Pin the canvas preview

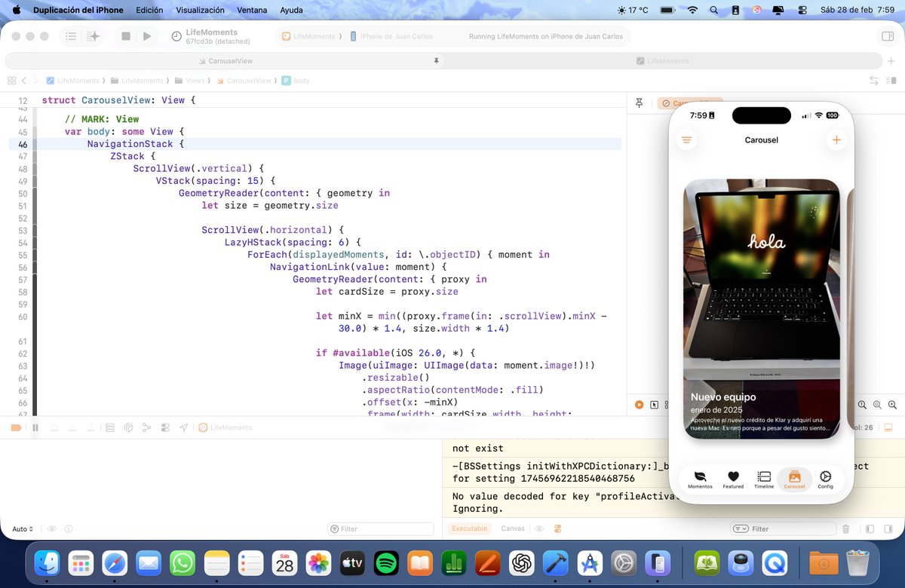(640, 103)
